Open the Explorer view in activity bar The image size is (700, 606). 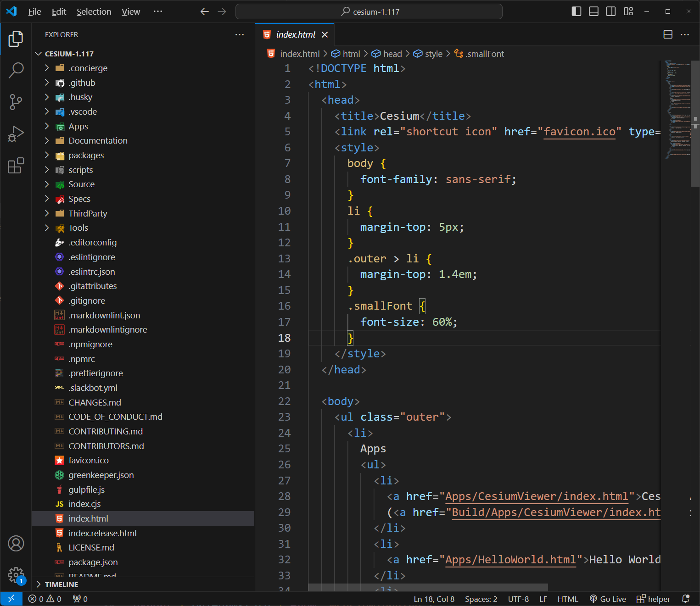point(16,39)
